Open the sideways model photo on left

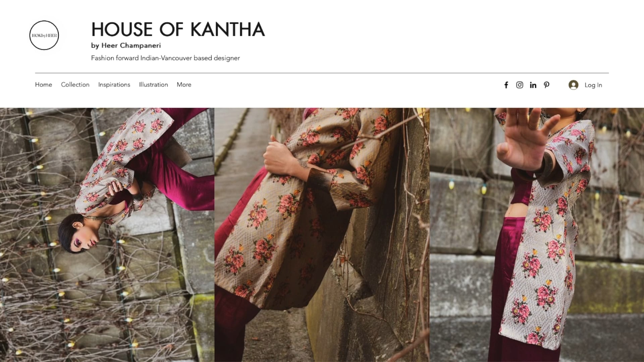(107, 235)
